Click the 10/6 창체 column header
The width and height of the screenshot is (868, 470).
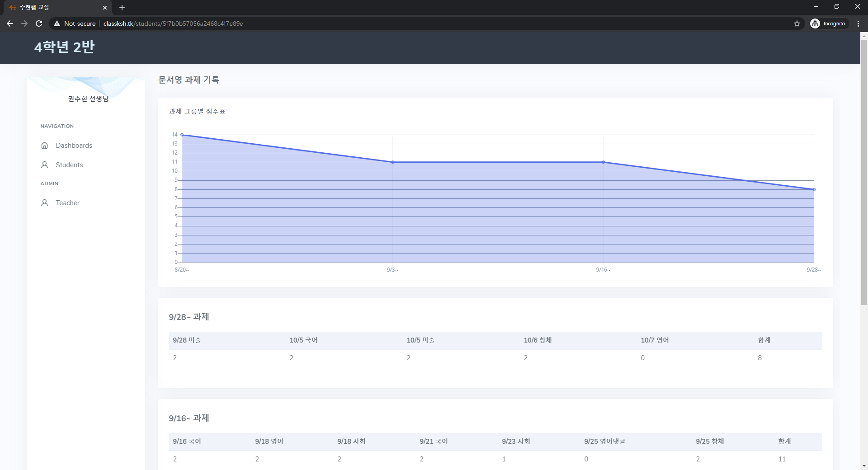coord(538,340)
